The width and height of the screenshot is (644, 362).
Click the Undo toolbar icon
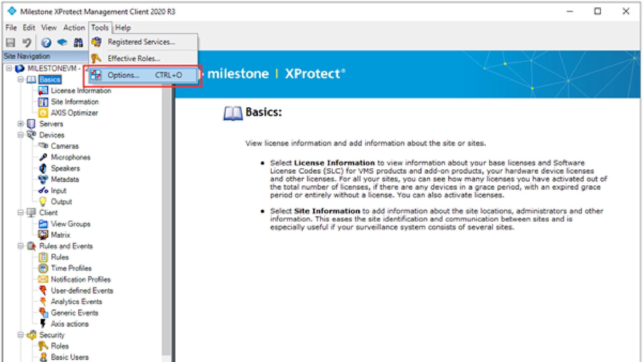[27, 43]
